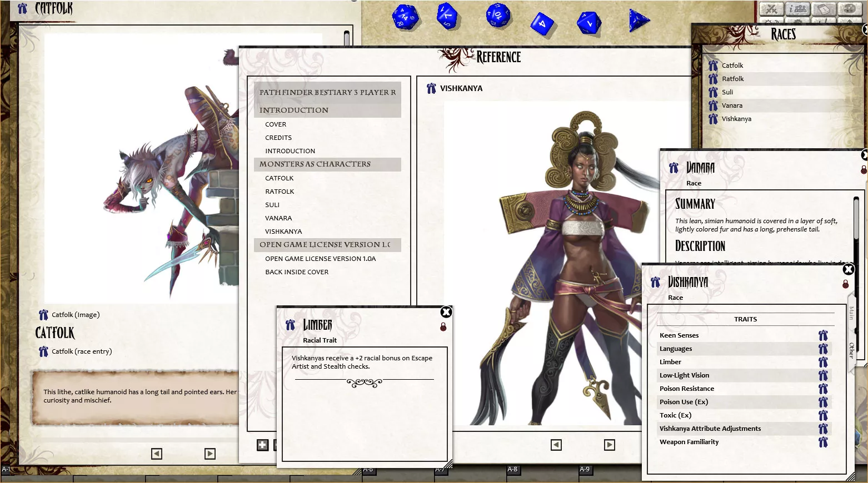Go to previous page in Catfolk window
This screenshot has height=483, width=868.
157,454
